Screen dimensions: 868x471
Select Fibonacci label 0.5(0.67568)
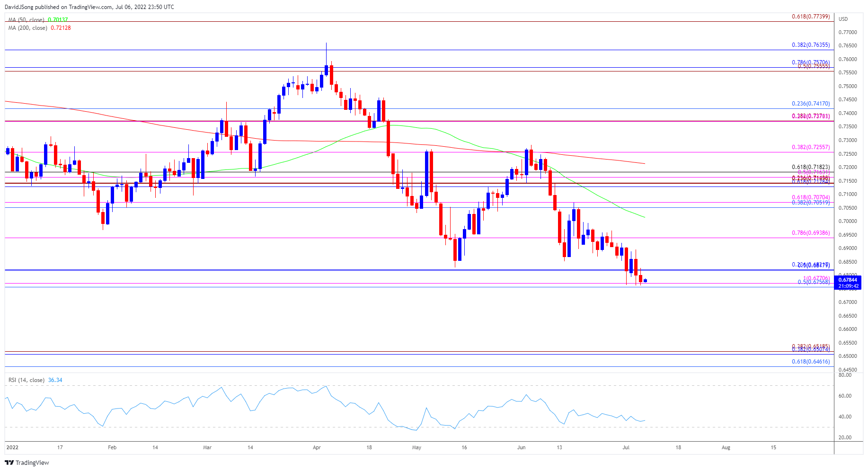(x=814, y=282)
